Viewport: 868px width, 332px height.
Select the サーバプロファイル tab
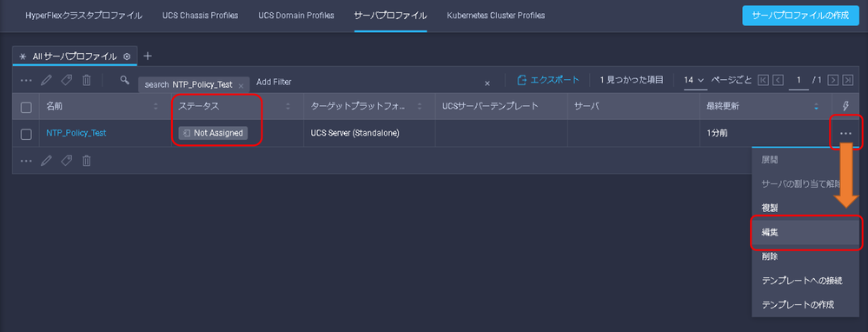tap(390, 16)
